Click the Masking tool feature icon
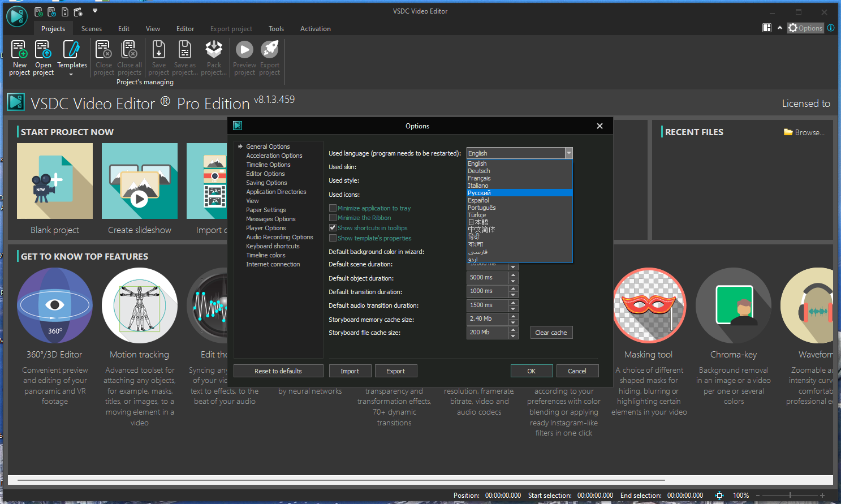The width and height of the screenshot is (841, 504). [649, 305]
